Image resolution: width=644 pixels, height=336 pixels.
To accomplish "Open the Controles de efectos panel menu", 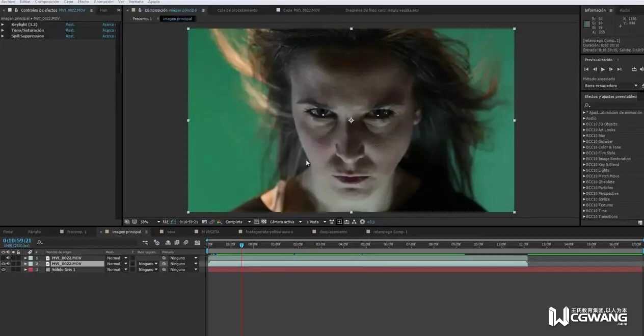I will 91,10.
